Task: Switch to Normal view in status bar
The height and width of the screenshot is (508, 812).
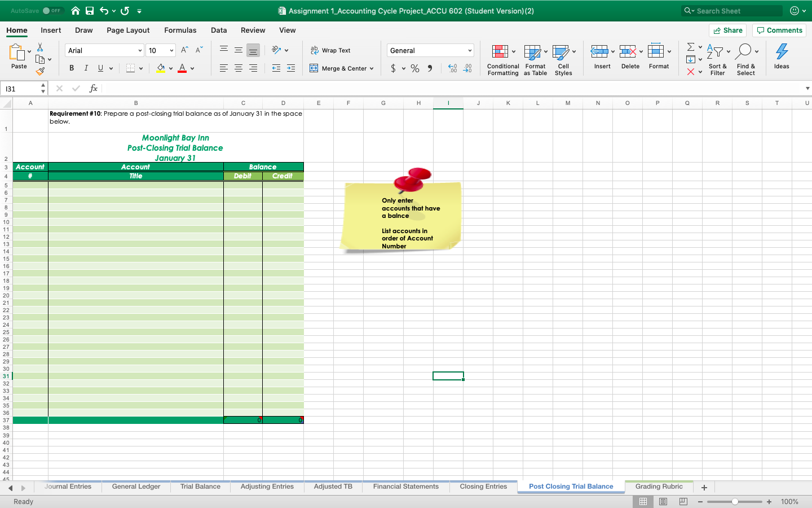Action: pos(643,502)
